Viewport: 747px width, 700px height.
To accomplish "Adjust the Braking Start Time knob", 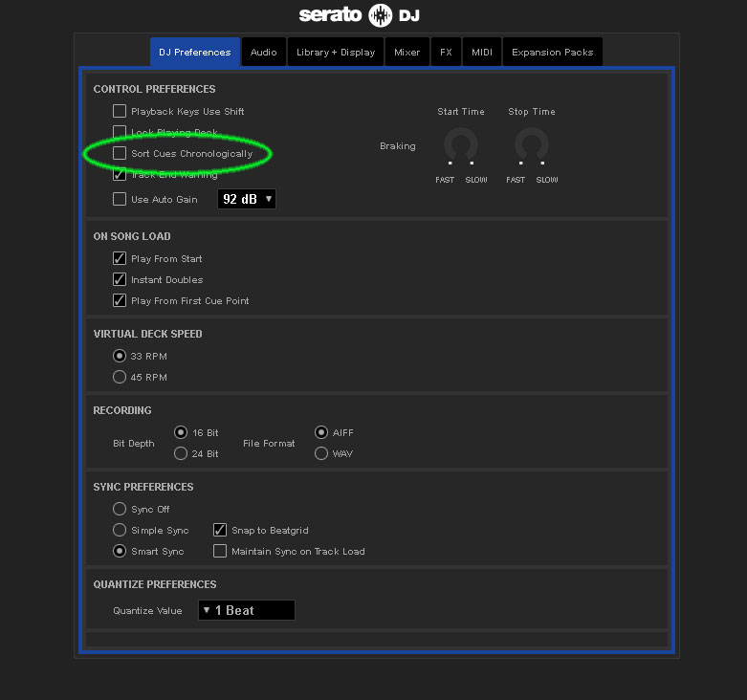I will point(460,145).
